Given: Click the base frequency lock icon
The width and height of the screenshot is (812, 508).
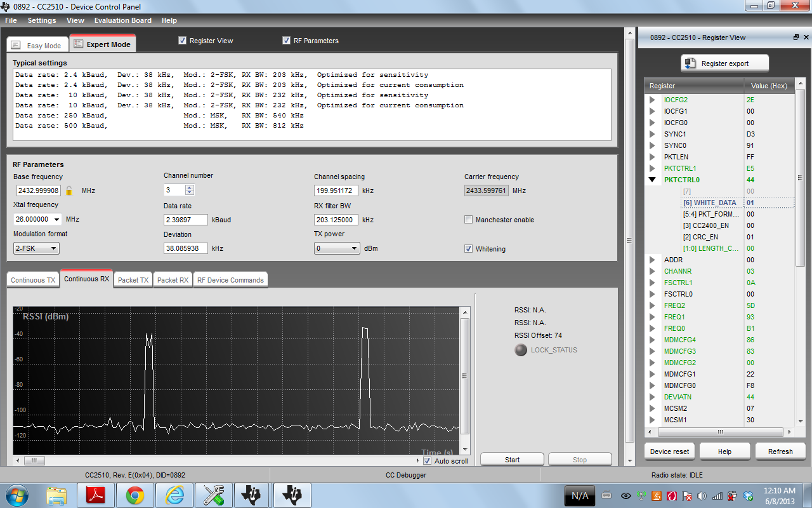Looking at the screenshot, I should coord(69,190).
